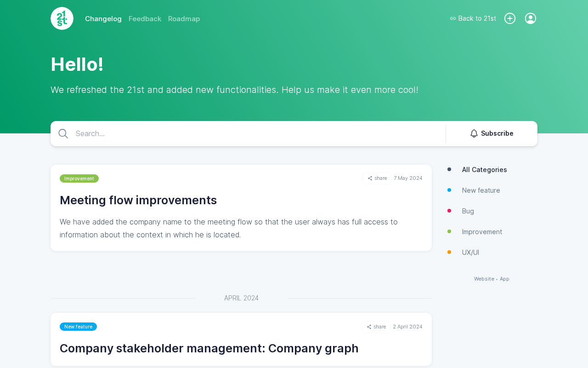Switch to the Roadmap tab
Viewport: 588px width, 368px height.
pos(184,19)
